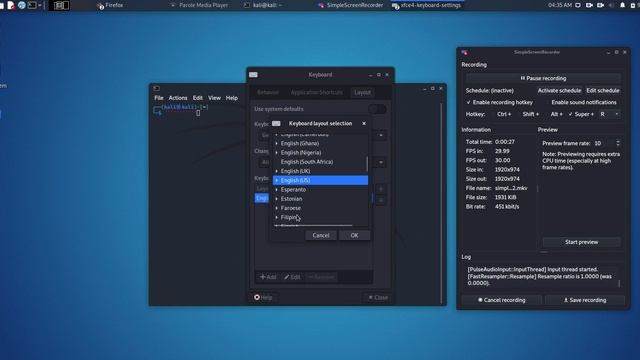Click Start preview button
This screenshot has width=640, height=360.
pyautogui.click(x=582, y=242)
